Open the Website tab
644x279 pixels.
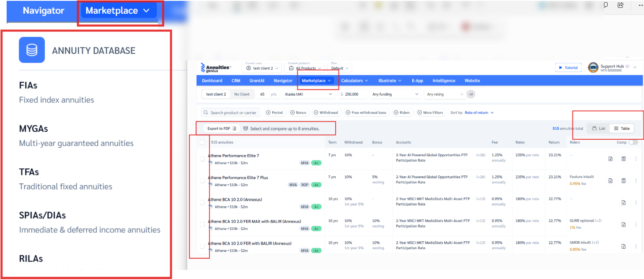(x=472, y=80)
